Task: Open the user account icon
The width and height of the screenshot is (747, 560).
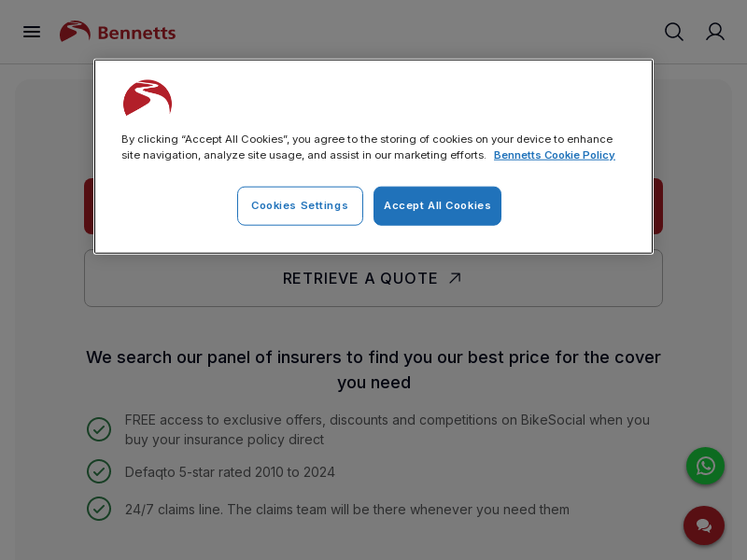Action: coord(714,32)
